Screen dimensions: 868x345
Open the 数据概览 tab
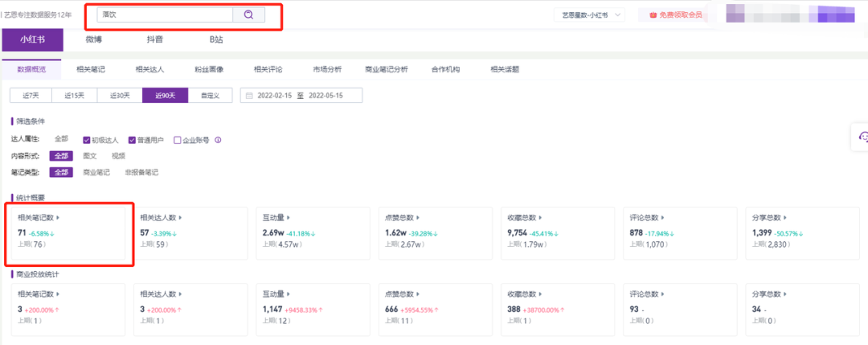click(31, 70)
